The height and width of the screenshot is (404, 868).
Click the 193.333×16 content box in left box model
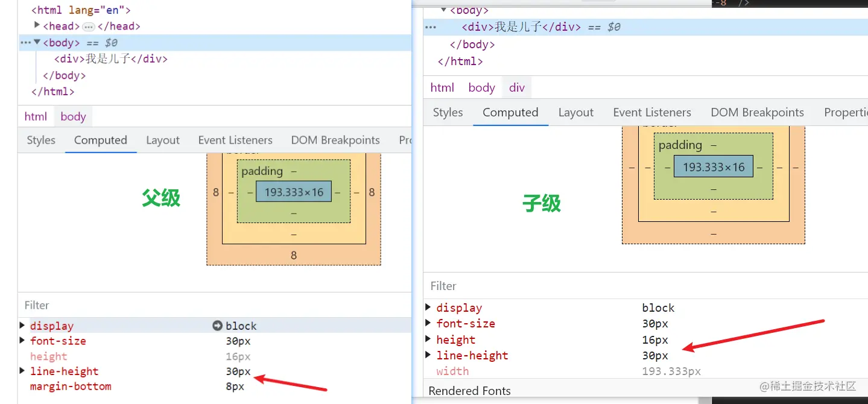coord(294,192)
